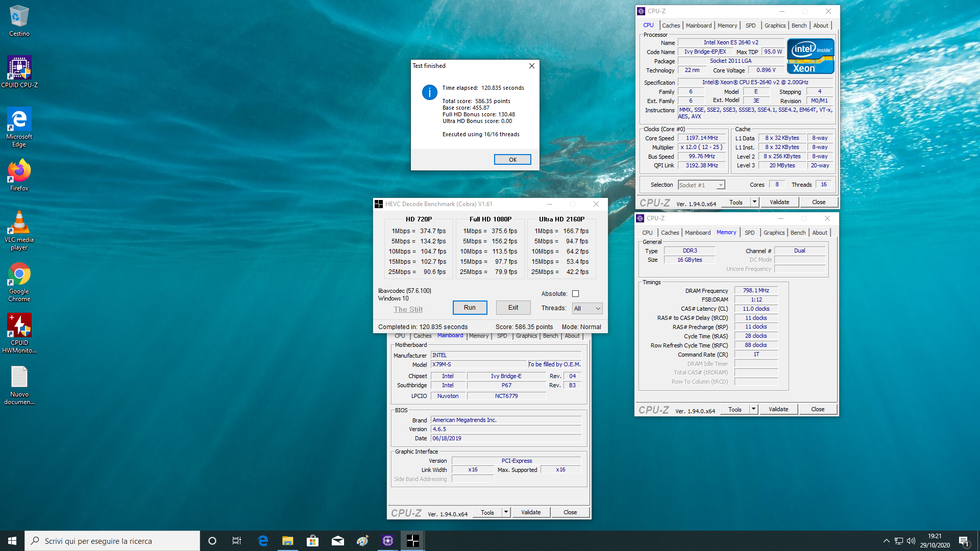Open Edge from the taskbar
Screen dimensions: 980x551
pyautogui.click(x=263, y=541)
